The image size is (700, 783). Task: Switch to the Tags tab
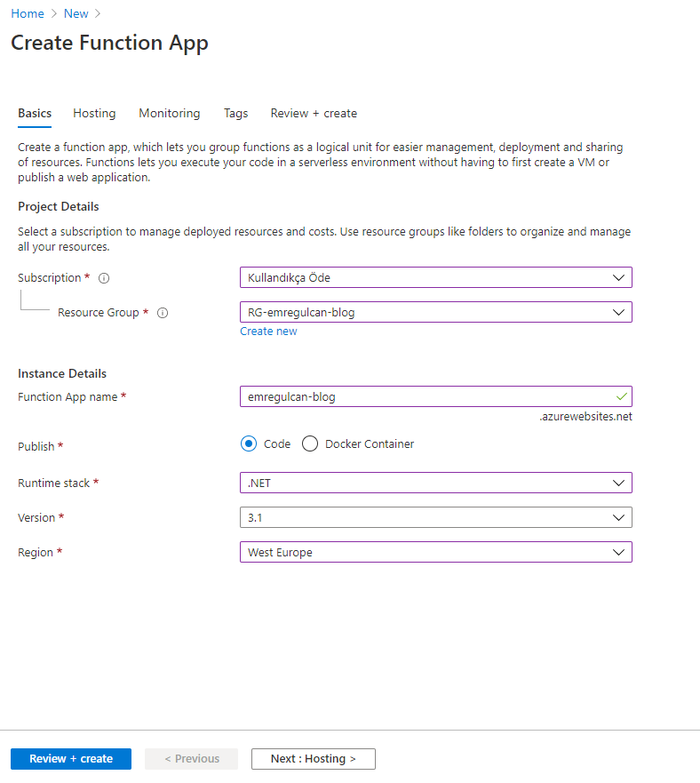235,114
